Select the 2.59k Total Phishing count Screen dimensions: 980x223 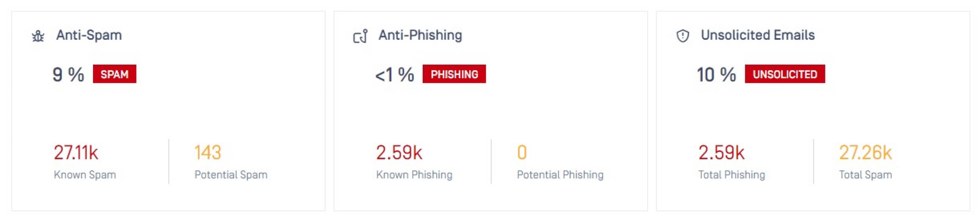(721, 153)
